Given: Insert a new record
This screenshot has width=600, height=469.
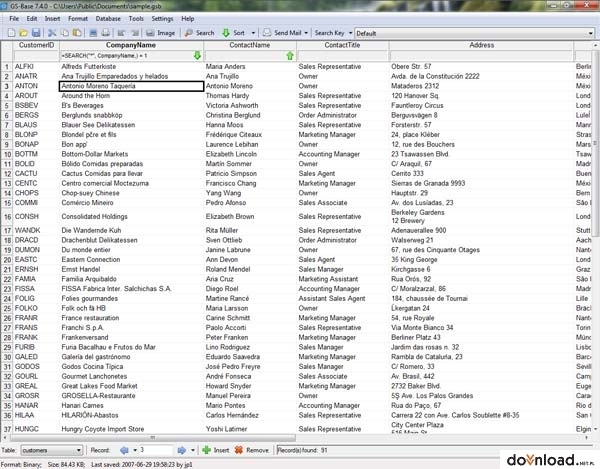Looking at the screenshot, I should pos(216,450).
